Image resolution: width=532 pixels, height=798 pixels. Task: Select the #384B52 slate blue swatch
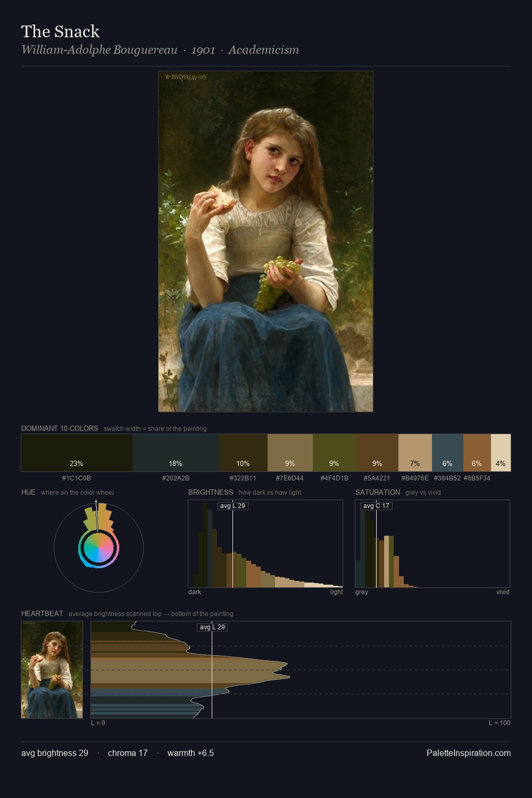tap(447, 453)
